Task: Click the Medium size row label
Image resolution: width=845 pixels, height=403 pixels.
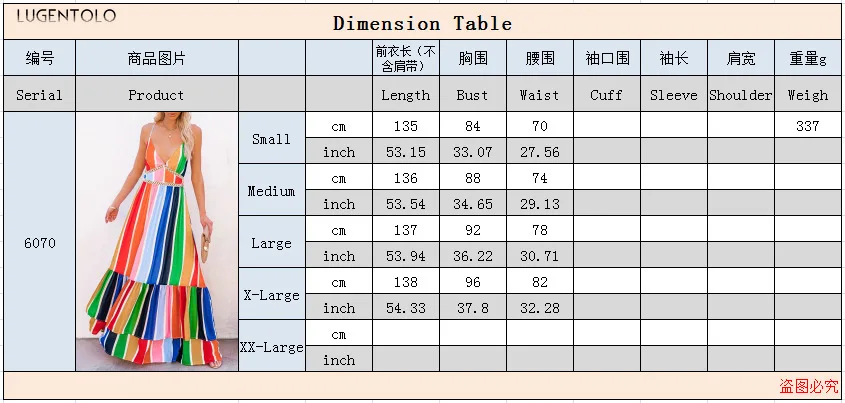Action: pyautogui.click(x=271, y=191)
